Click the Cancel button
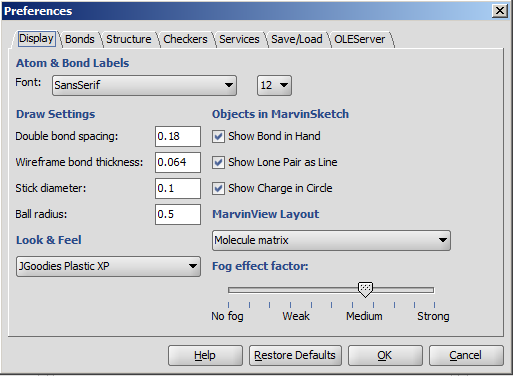The image size is (513, 376). (466, 355)
